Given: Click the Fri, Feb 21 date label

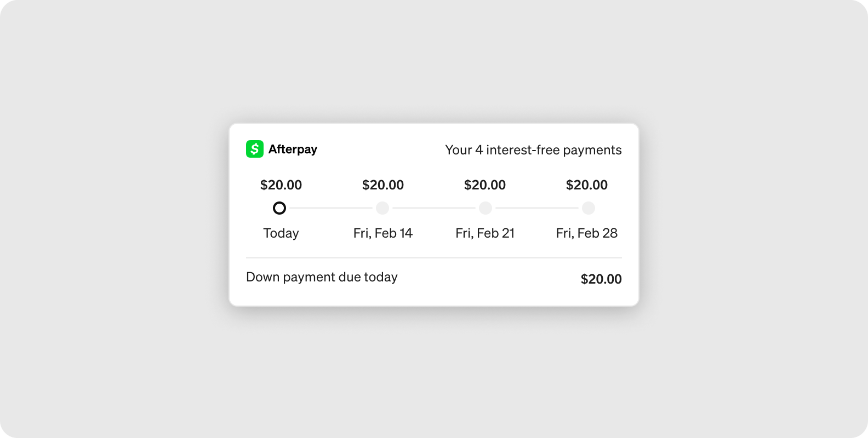Looking at the screenshot, I should tap(485, 233).
